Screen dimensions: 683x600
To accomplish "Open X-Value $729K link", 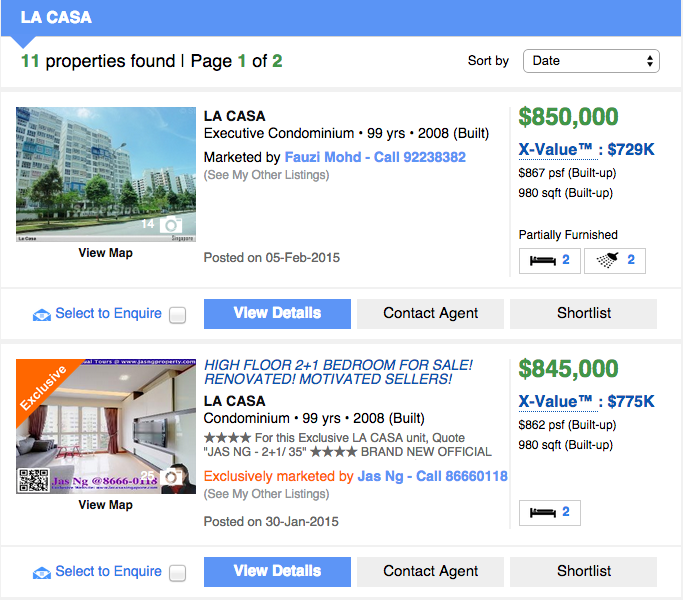I will [586, 150].
